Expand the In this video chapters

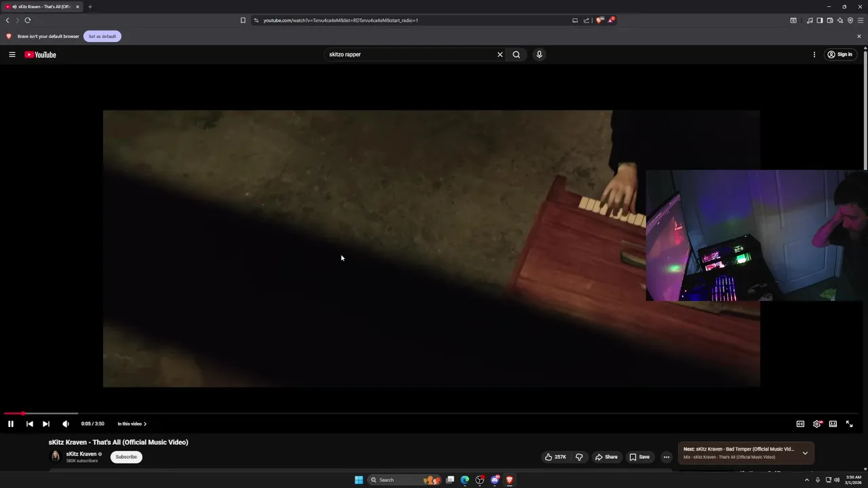click(132, 424)
